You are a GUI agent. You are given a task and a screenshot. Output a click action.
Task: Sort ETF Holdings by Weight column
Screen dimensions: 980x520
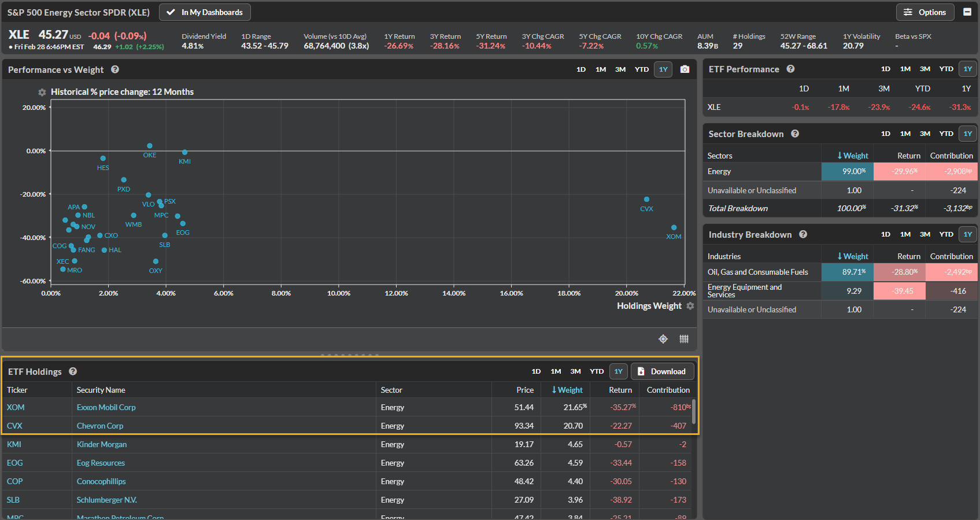[x=567, y=390]
